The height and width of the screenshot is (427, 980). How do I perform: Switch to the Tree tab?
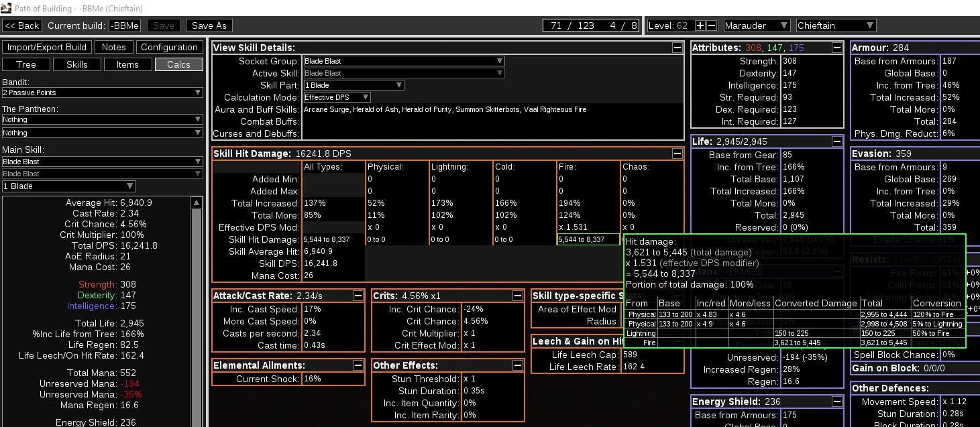[x=26, y=64]
